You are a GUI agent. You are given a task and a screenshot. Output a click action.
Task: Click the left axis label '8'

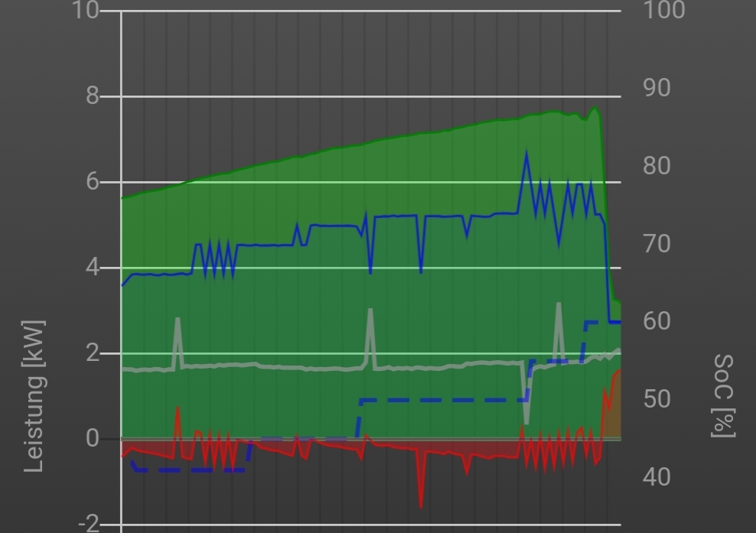92,96
